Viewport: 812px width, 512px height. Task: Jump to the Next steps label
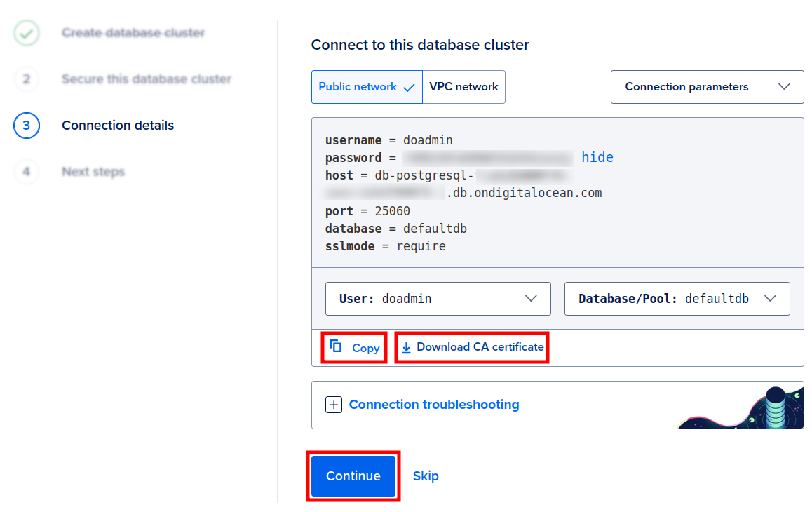coord(93,172)
